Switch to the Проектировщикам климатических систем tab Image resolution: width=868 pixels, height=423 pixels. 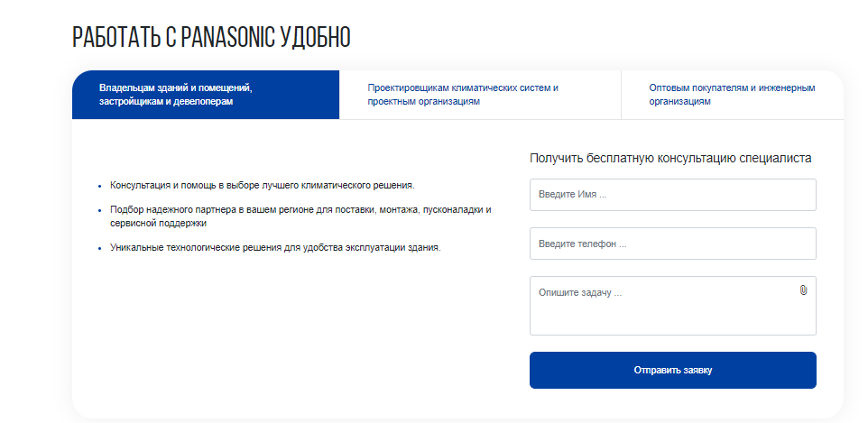coord(480,95)
